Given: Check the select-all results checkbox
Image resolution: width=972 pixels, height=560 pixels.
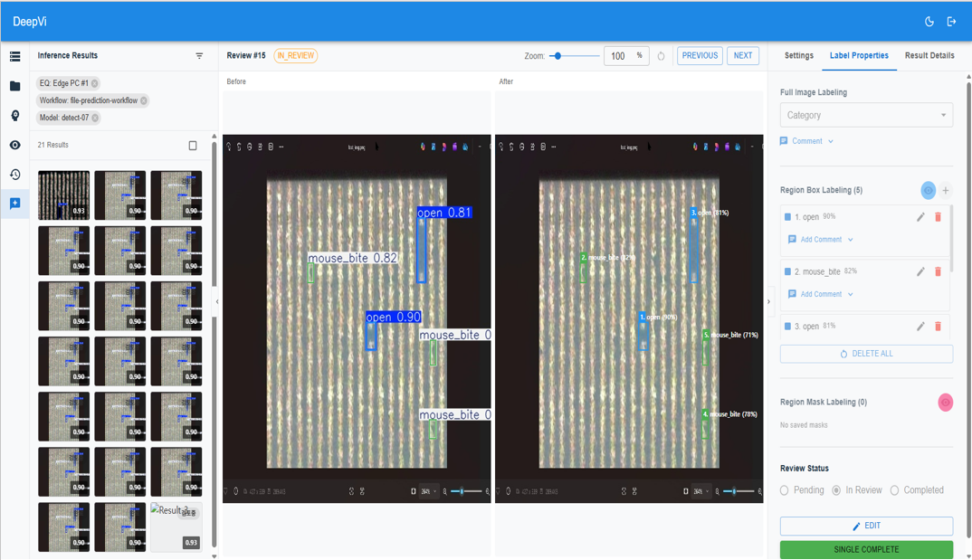Looking at the screenshot, I should (x=193, y=146).
